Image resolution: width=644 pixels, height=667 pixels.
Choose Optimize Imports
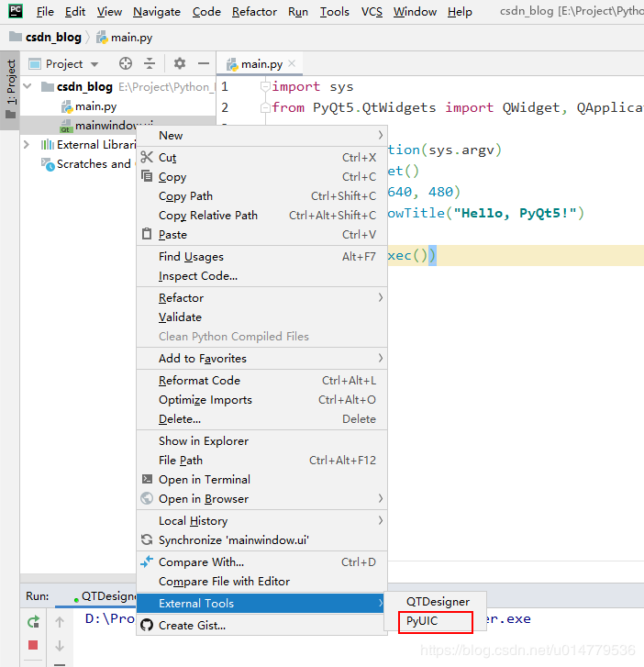click(x=261, y=399)
